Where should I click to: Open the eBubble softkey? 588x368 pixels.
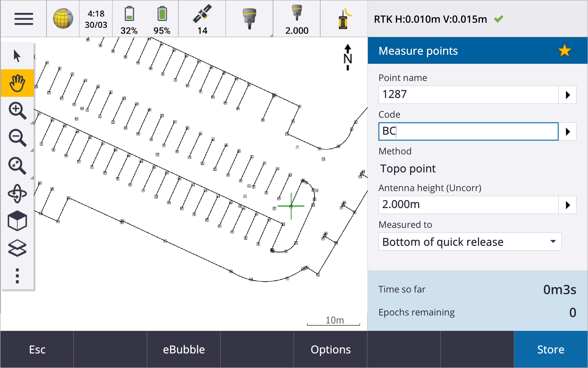pyautogui.click(x=184, y=349)
